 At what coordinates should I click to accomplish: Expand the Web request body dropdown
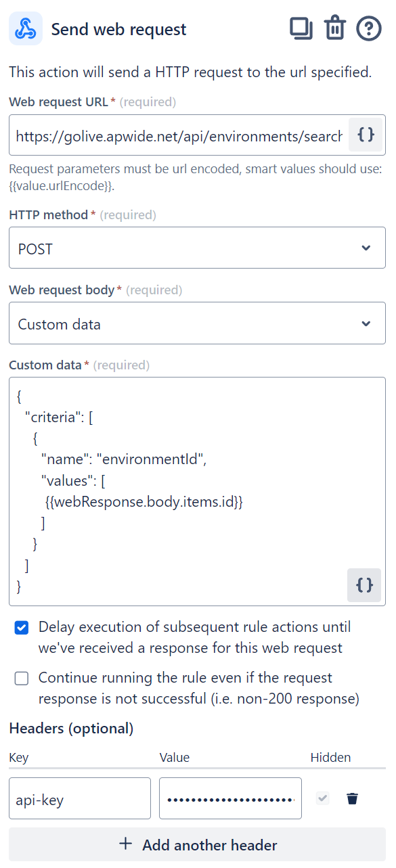[x=197, y=323]
